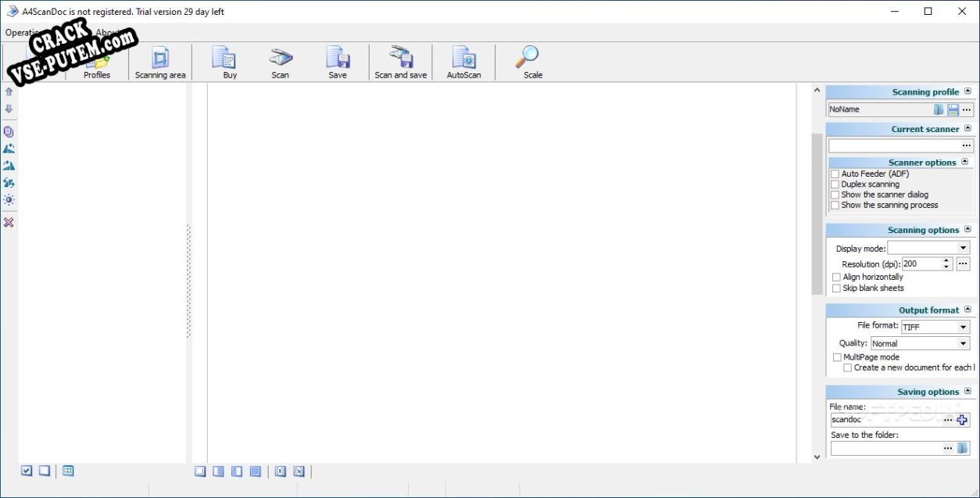Click the scandoc file name field
The image size is (980, 498).
tap(886, 420)
